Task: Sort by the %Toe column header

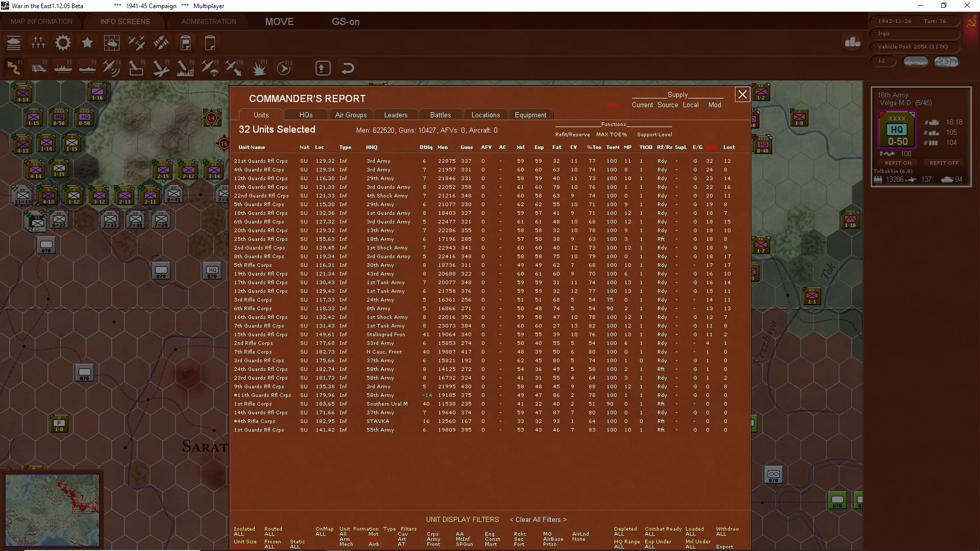Action: (x=594, y=147)
